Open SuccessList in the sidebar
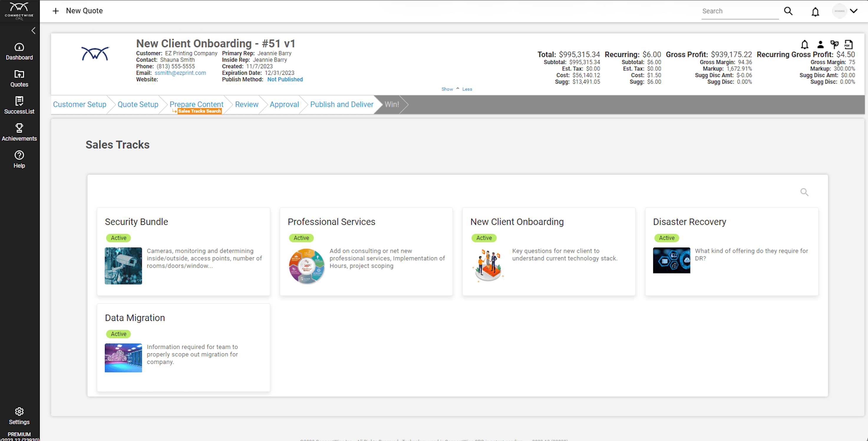 [x=19, y=105]
